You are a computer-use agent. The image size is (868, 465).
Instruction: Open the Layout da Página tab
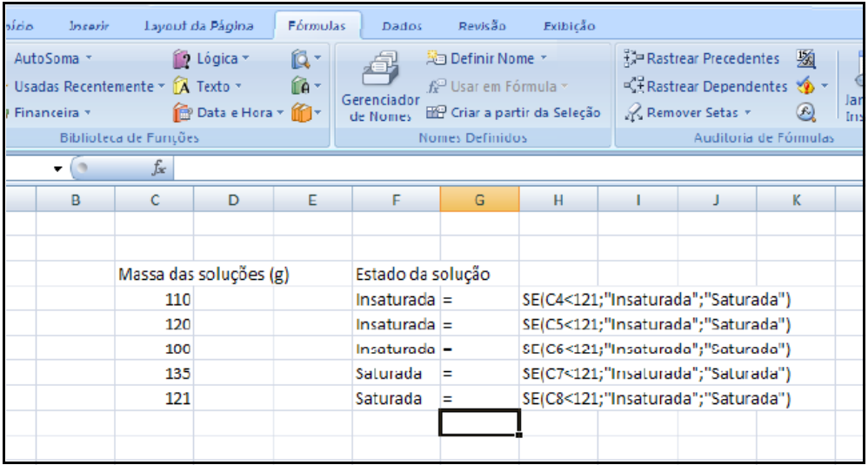[x=198, y=27]
